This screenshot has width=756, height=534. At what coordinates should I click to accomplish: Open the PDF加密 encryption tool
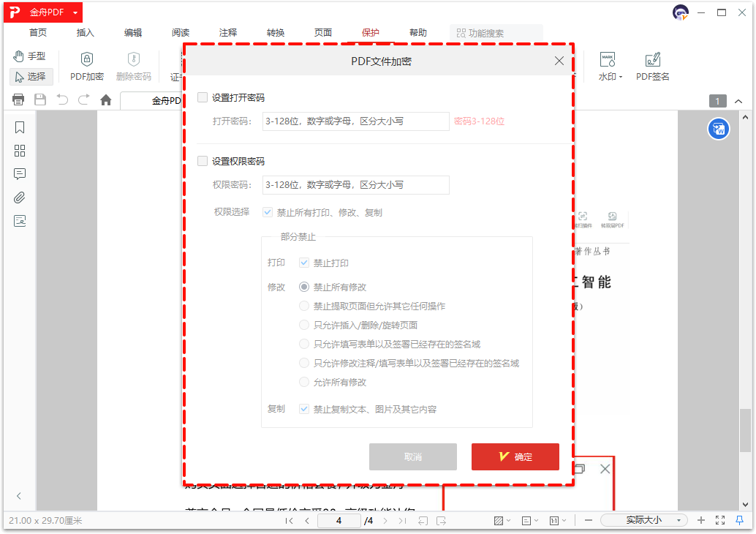87,66
